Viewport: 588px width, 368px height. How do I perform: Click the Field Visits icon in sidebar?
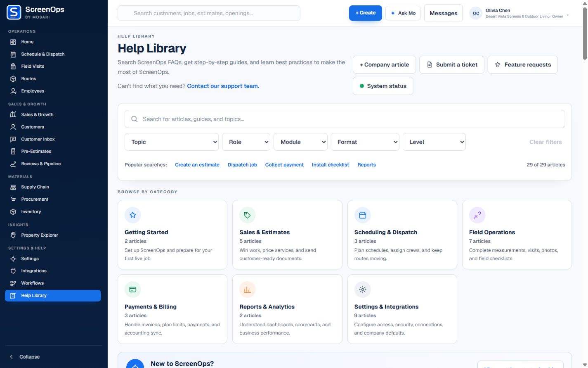(x=13, y=66)
